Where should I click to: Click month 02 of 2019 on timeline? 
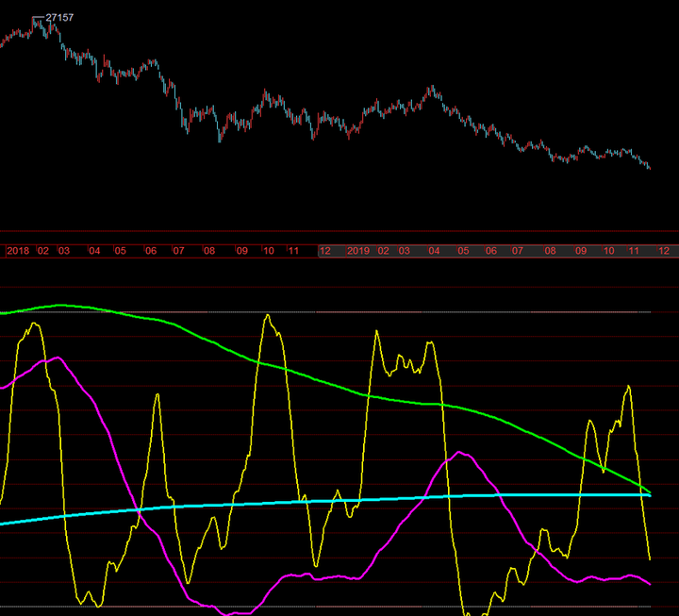point(383,251)
